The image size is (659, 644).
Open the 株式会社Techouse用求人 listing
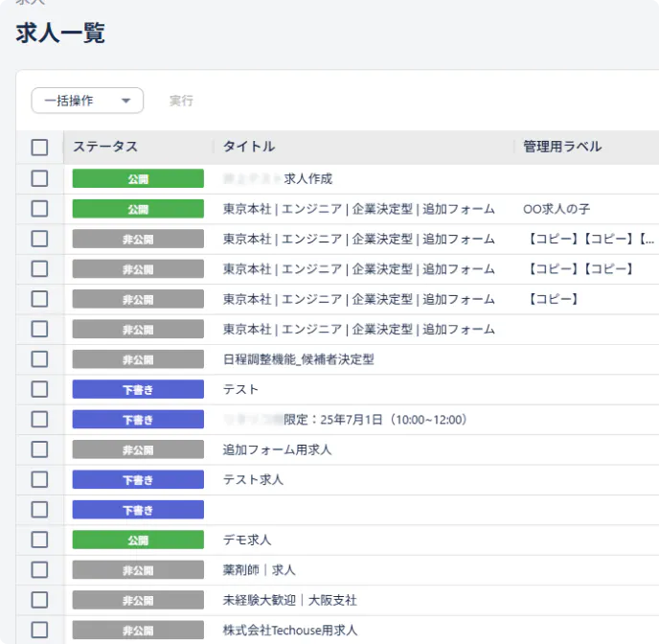pos(289,630)
